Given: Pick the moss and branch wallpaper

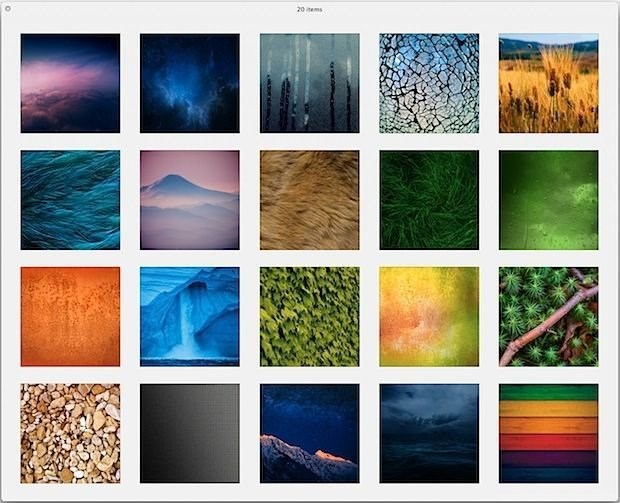Looking at the screenshot, I should click(548, 316).
